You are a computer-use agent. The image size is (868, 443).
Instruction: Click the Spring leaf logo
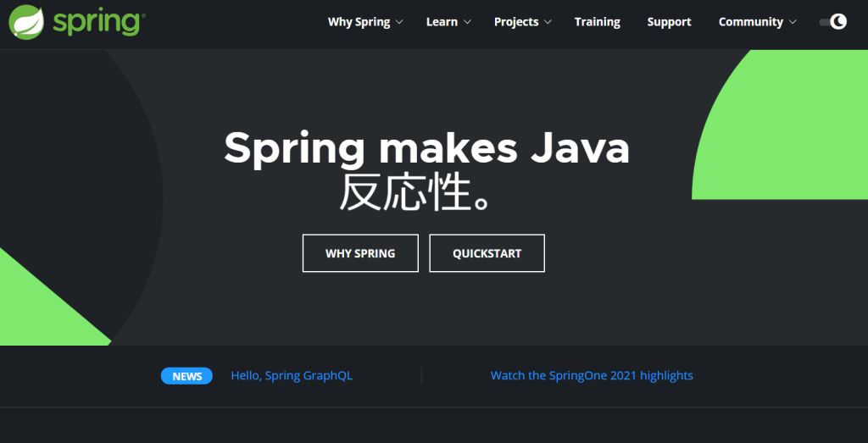[x=27, y=21]
